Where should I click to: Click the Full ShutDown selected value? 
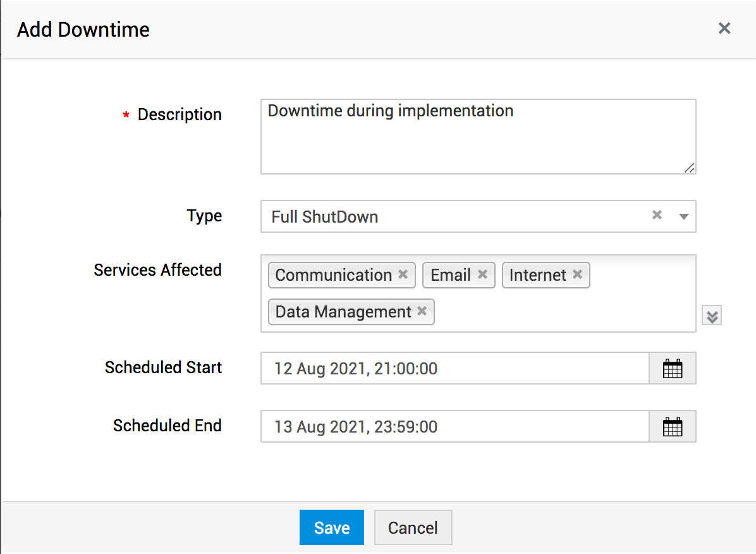pyautogui.click(x=325, y=217)
